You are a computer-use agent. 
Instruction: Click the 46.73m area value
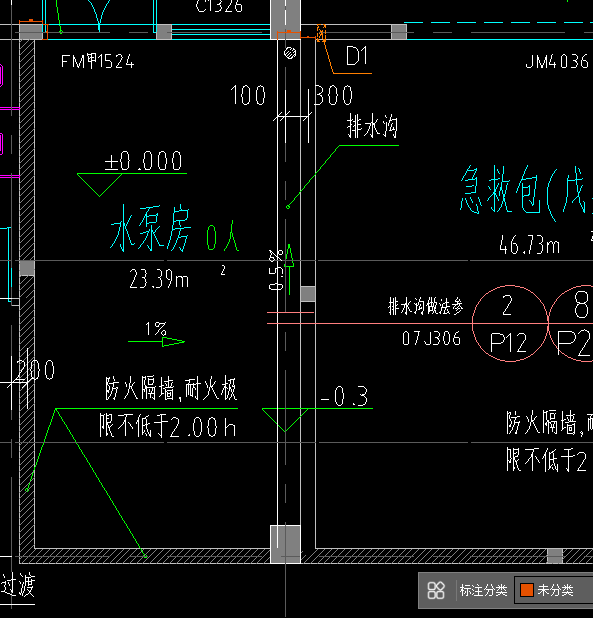click(x=529, y=245)
